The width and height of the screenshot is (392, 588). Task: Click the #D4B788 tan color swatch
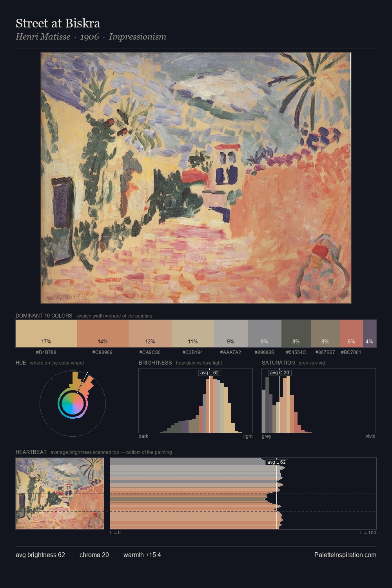pos(46,334)
